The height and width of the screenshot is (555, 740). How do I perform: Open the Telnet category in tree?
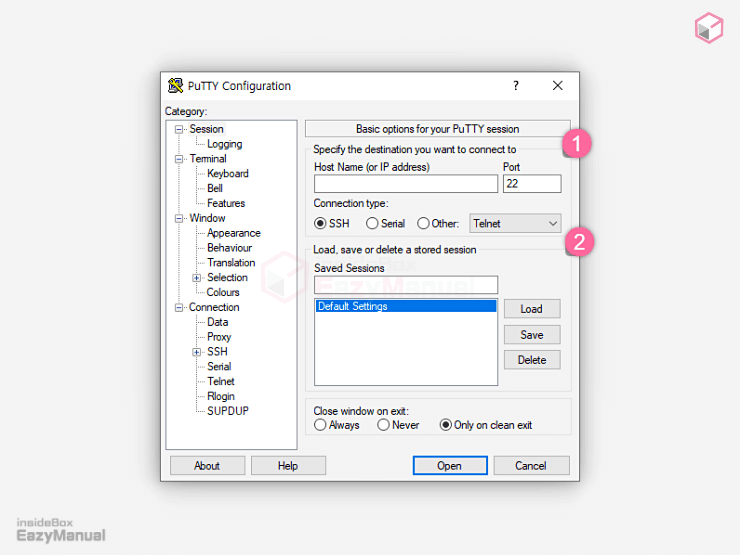220,381
